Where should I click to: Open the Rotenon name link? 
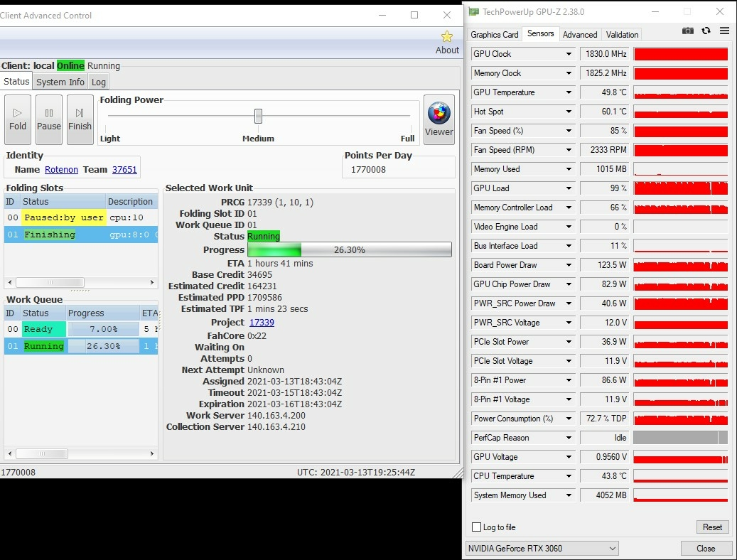61,170
